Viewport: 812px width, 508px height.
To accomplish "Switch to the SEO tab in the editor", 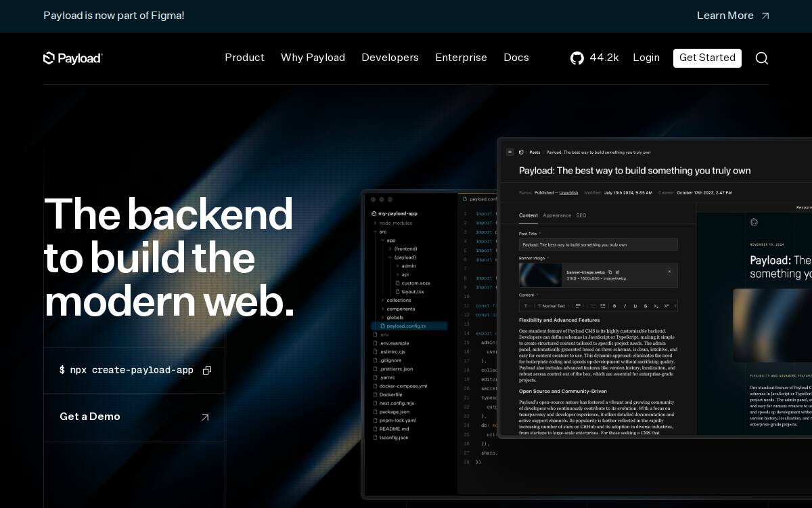I will coord(581,215).
